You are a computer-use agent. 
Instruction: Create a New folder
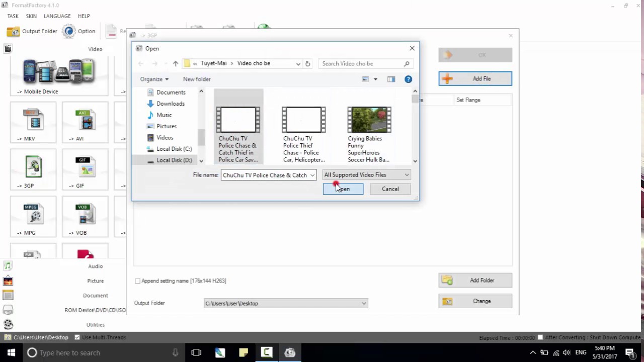(x=197, y=79)
